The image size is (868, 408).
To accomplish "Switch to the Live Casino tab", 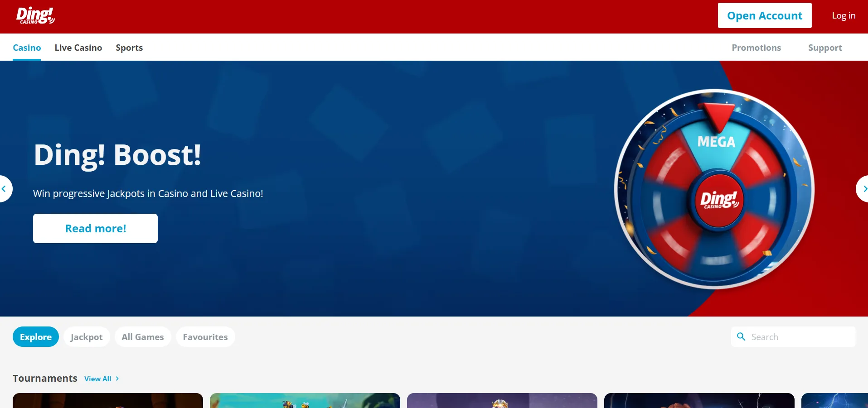I will click(78, 48).
